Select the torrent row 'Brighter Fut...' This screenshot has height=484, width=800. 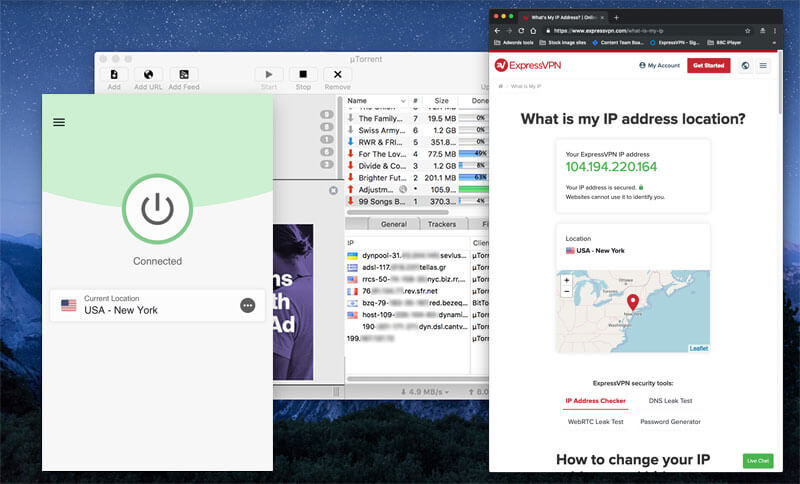pos(417,177)
